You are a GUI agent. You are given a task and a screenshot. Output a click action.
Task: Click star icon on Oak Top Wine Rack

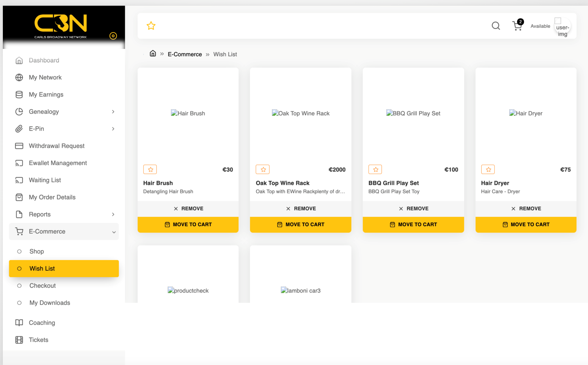click(263, 169)
